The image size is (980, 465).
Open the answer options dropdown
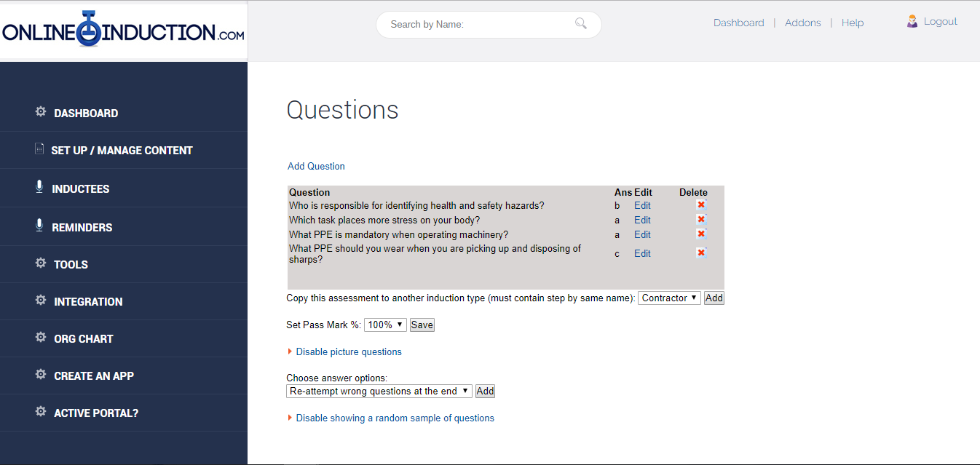[x=379, y=392]
